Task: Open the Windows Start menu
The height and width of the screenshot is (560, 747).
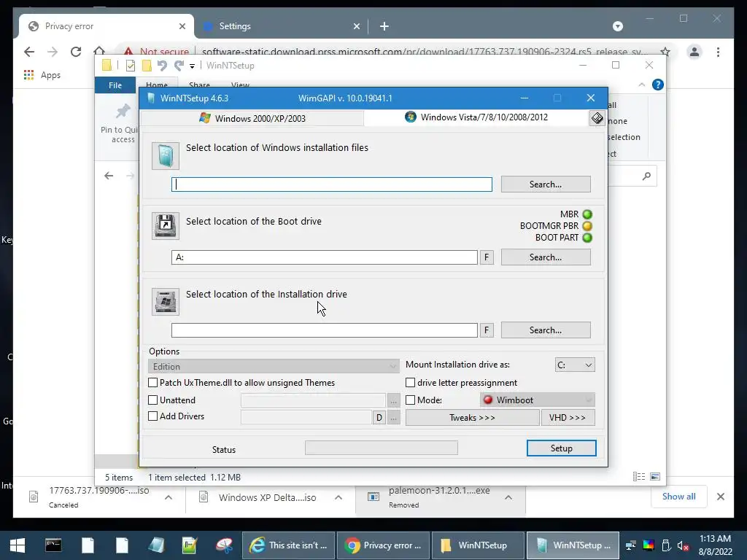Action: 18,545
